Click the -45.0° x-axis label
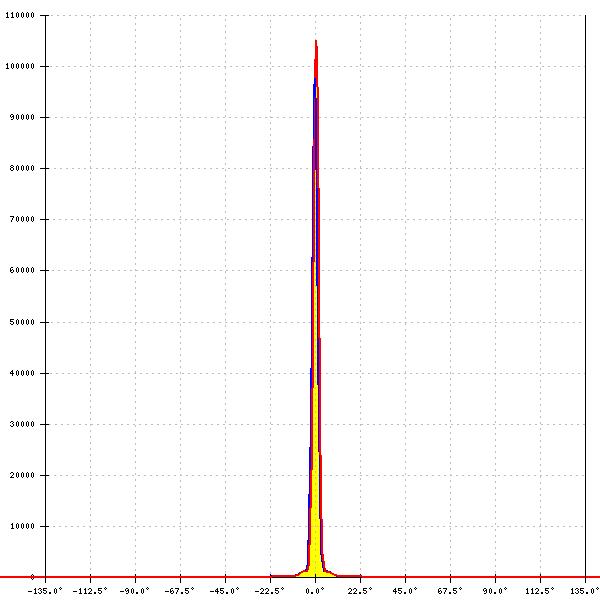 coord(225,591)
